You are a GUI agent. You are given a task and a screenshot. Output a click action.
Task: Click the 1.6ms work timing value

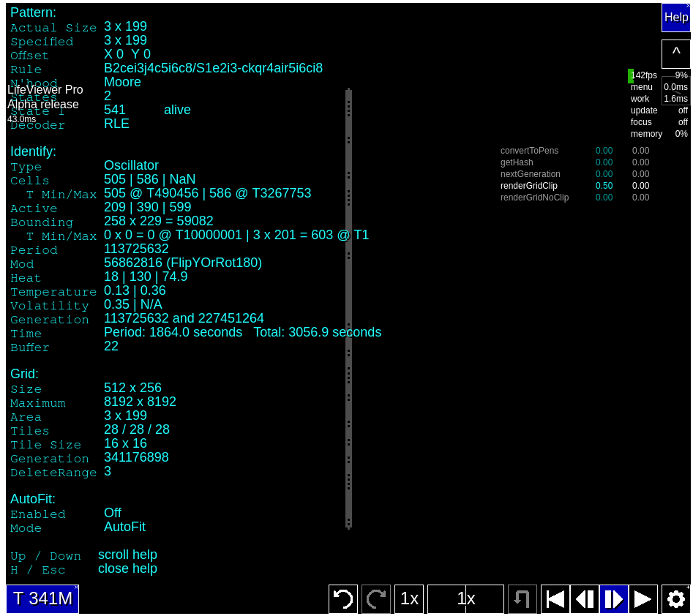(x=675, y=99)
